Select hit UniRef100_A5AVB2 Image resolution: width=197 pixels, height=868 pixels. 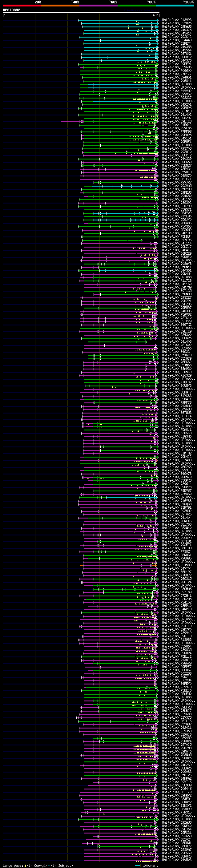(x=177, y=315)
